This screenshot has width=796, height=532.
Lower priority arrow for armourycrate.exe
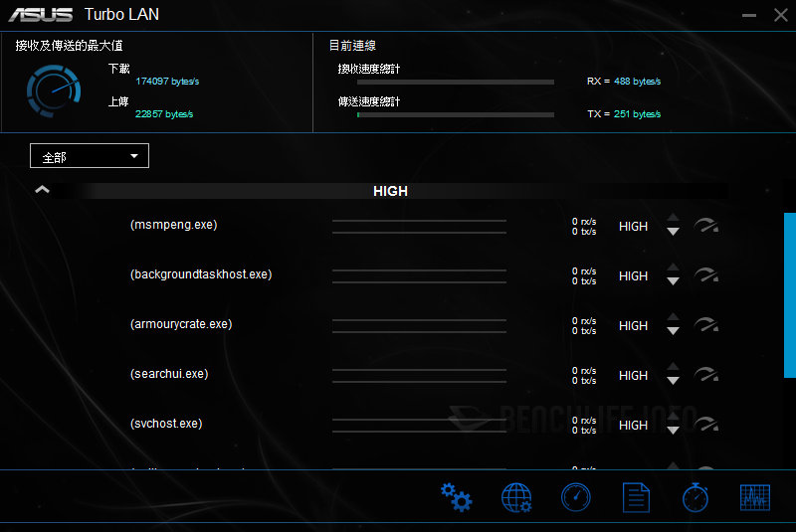tap(674, 331)
